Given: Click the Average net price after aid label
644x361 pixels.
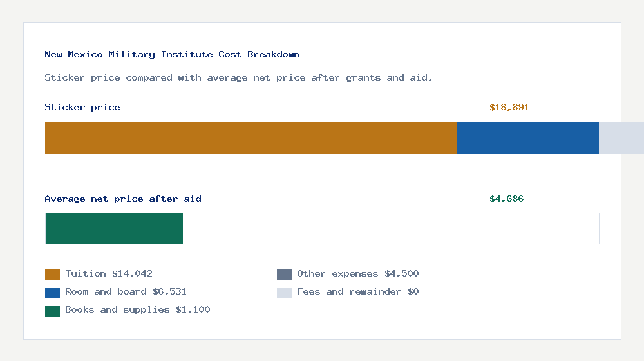Looking at the screenshot, I should tap(123, 199).
